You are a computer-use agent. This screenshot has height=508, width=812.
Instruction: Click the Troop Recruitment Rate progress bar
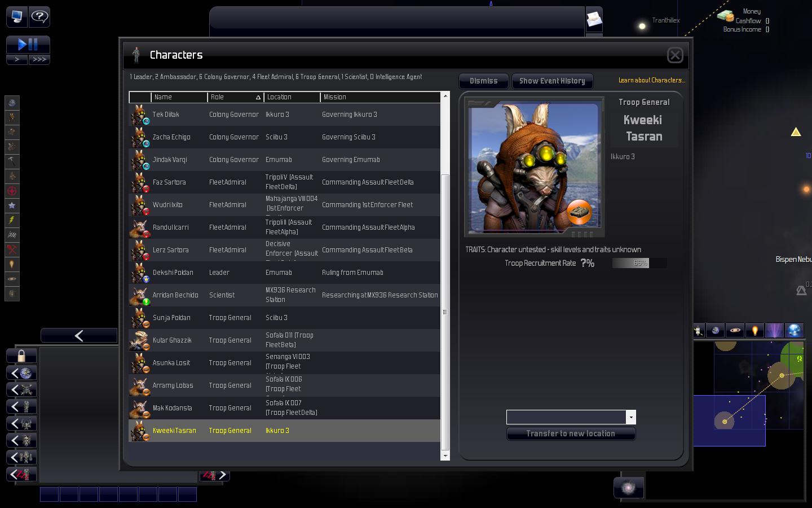click(639, 263)
